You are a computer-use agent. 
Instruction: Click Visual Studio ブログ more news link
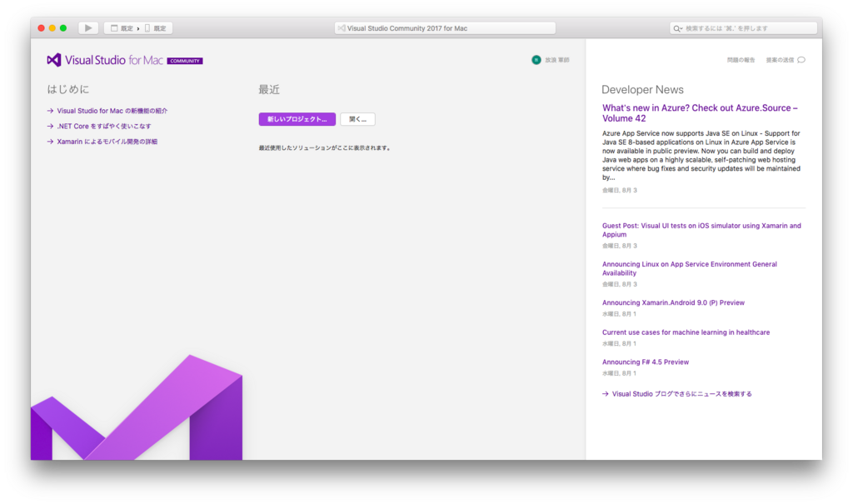point(681,394)
